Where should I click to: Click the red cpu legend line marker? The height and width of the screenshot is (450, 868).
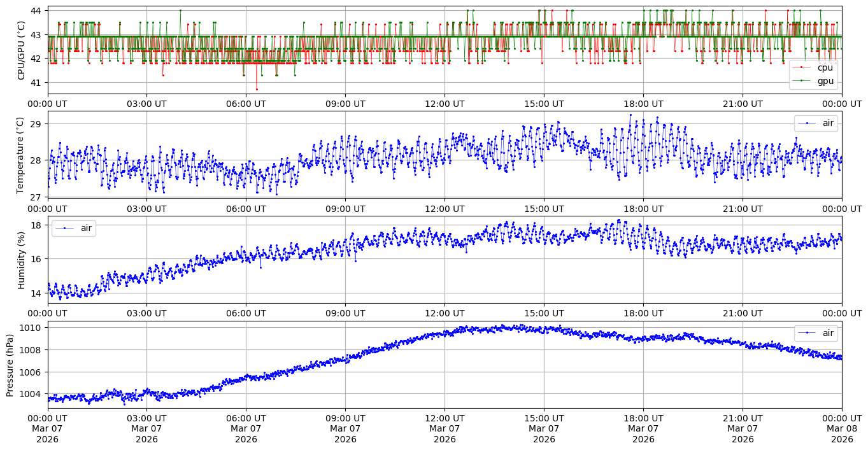(x=802, y=67)
